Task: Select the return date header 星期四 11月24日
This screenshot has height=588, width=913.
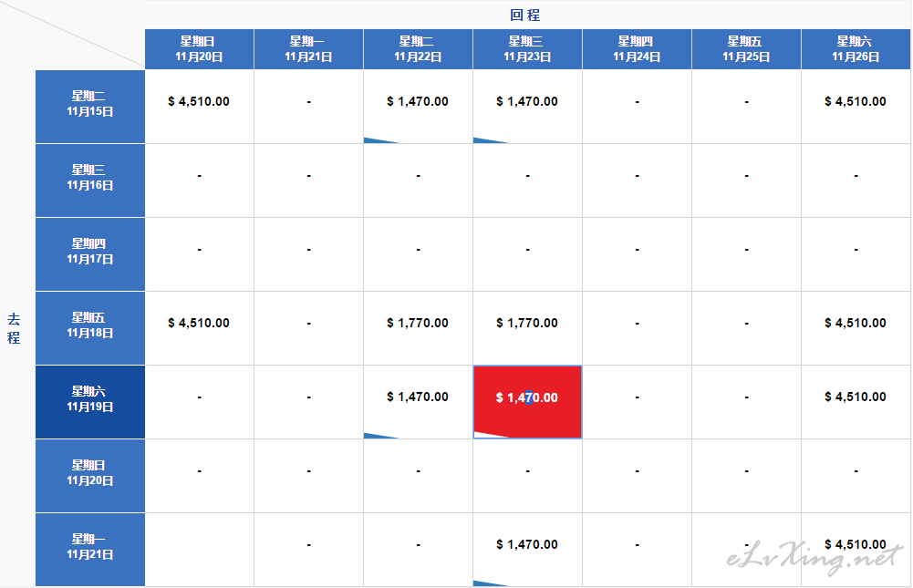Action: [x=637, y=49]
